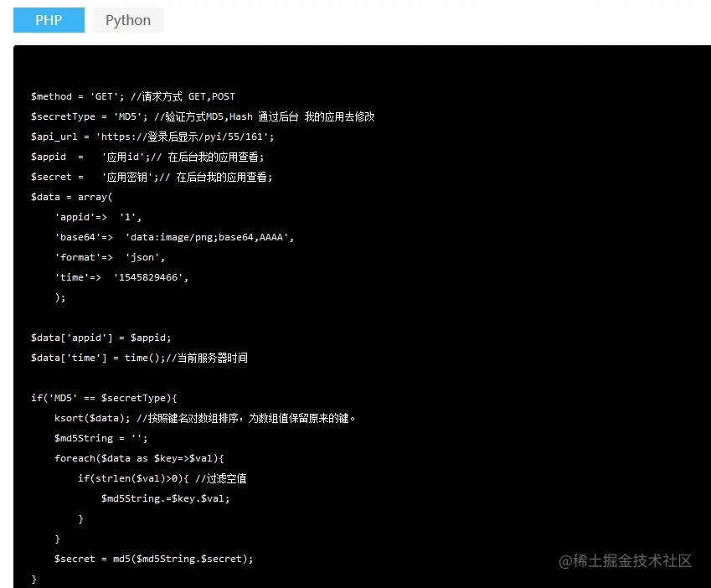This screenshot has width=711, height=588.
Task: Switch to the Python tab
Action: [128, 20]
